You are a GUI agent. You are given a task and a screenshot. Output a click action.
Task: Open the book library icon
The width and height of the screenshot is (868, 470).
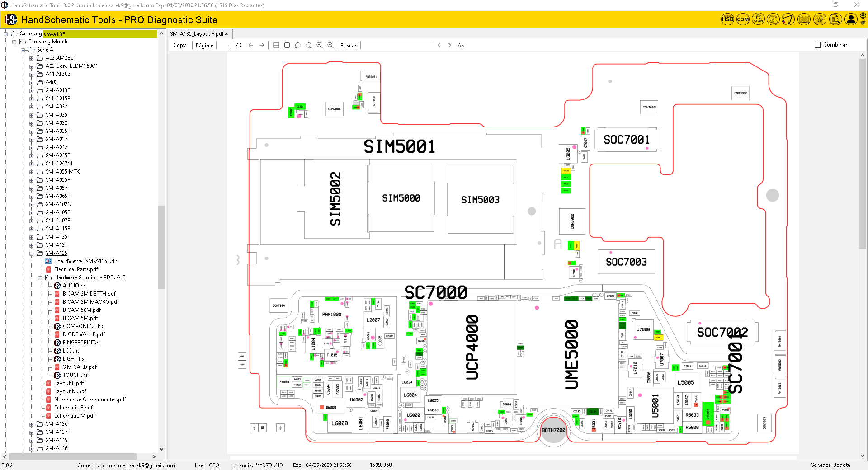(x=804, y=19)
